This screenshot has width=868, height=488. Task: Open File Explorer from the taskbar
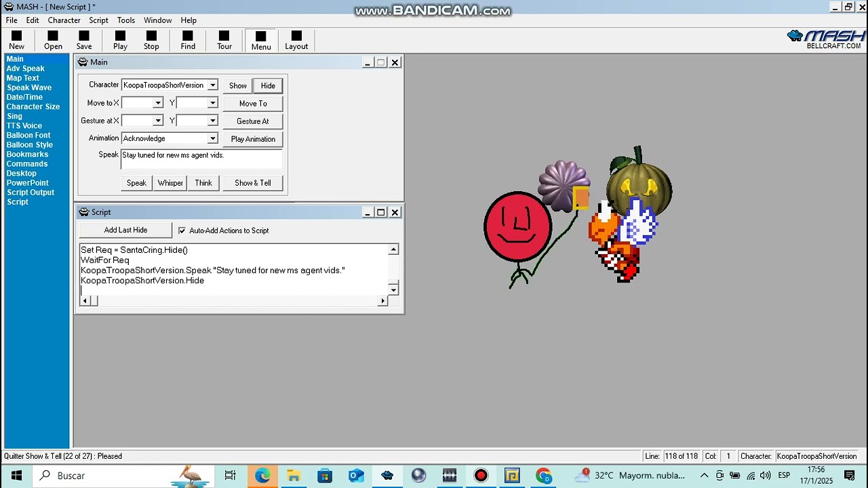[294, 476]
